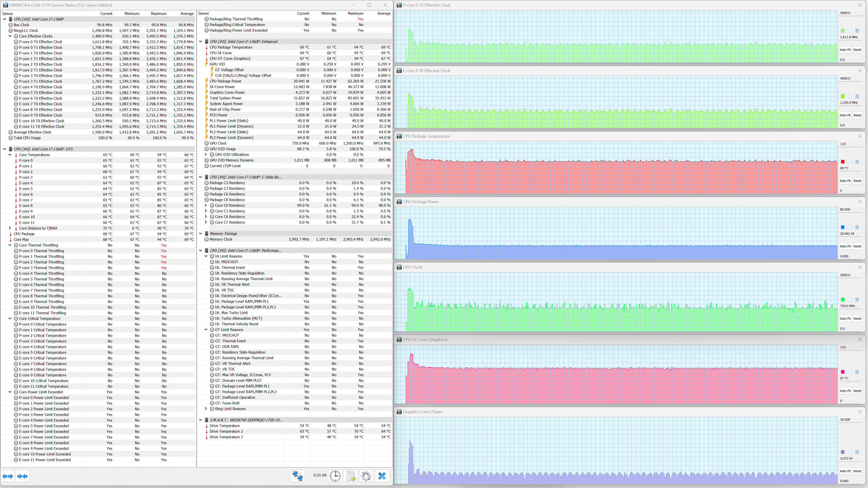The height and width of the screenshot is (488, 868).
Task: Open the network remote monitoring icon
Action: [297, 476]
